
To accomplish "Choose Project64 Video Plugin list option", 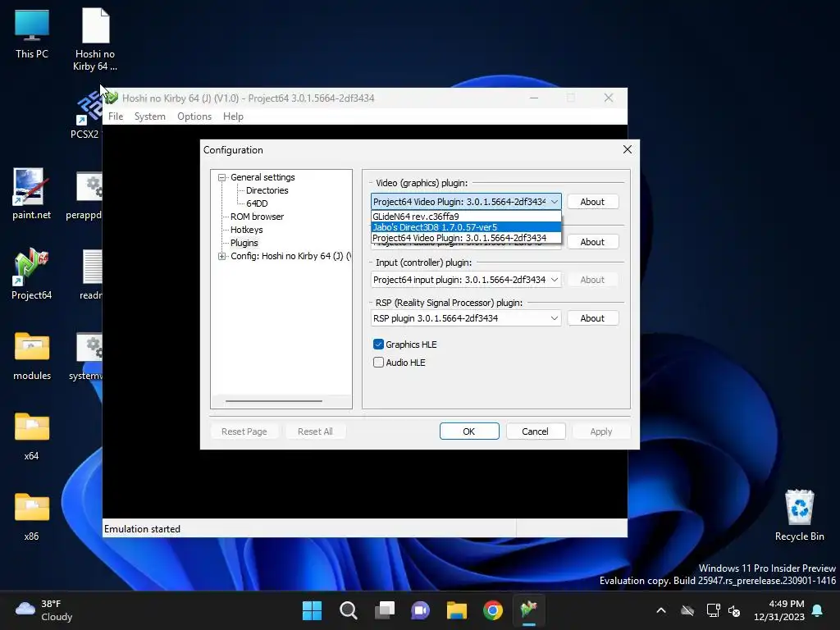I will (x=466, y=238).
